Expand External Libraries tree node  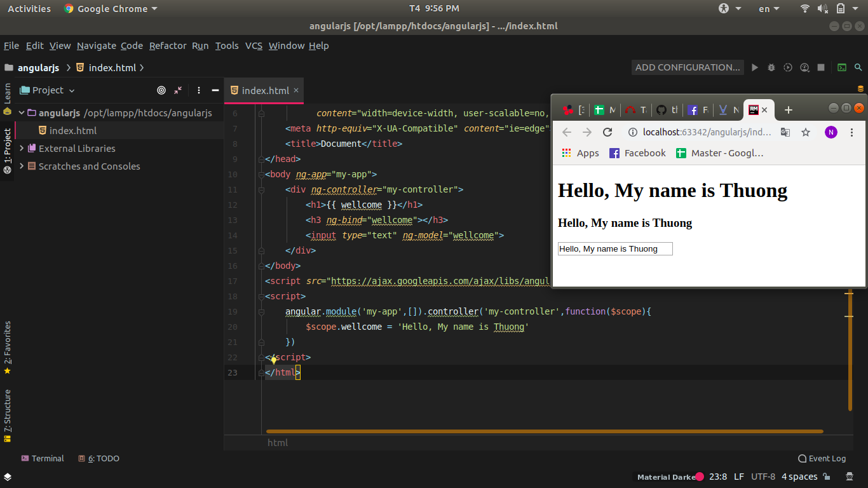22,149
